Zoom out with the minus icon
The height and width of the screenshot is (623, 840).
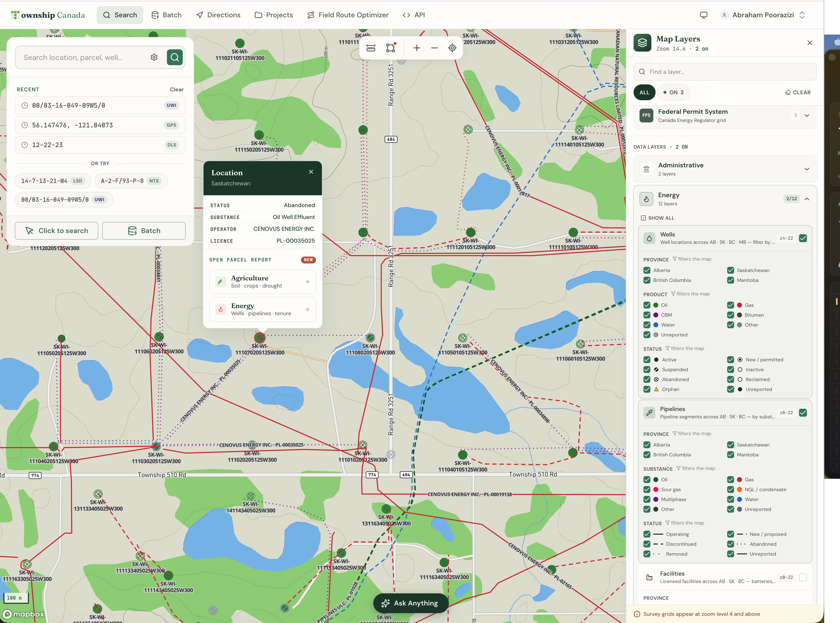(435, 48)
